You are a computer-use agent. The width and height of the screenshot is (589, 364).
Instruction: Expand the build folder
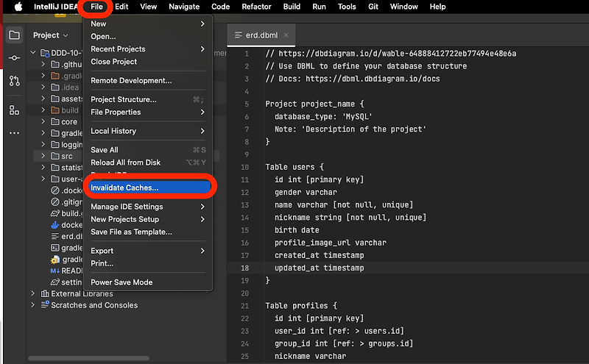point(43,110)
